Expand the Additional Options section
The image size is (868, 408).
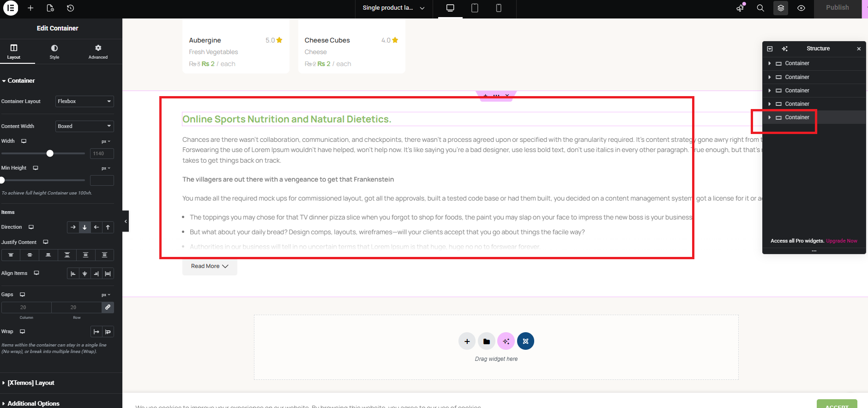[x=33, y=403]
